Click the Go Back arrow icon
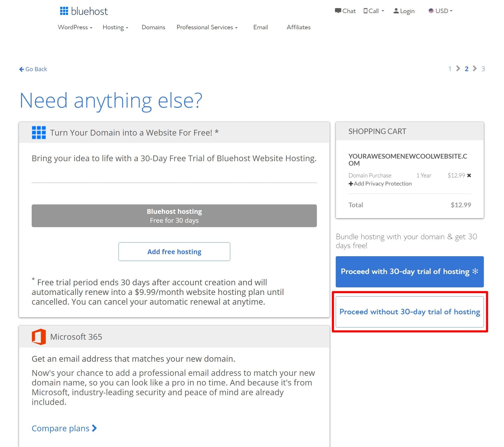Viewport: 504px width, 447px height. tap(21, 69)
